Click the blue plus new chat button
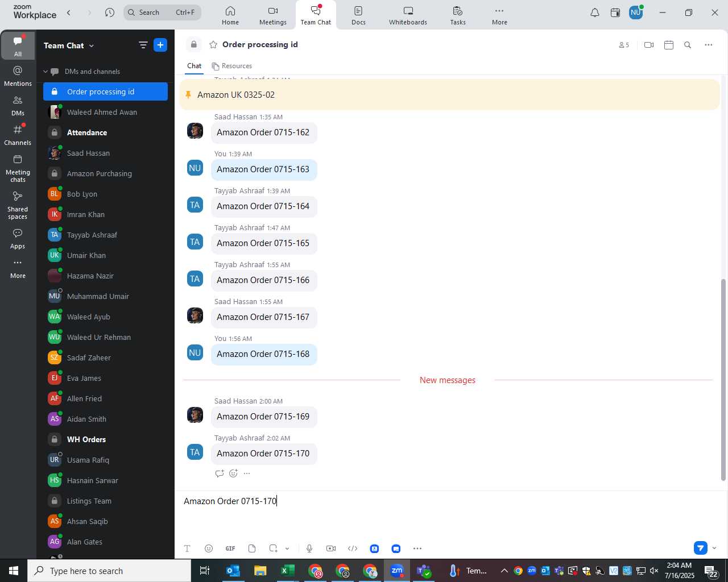This screenshot has height=582, width=728. point(160,45)
